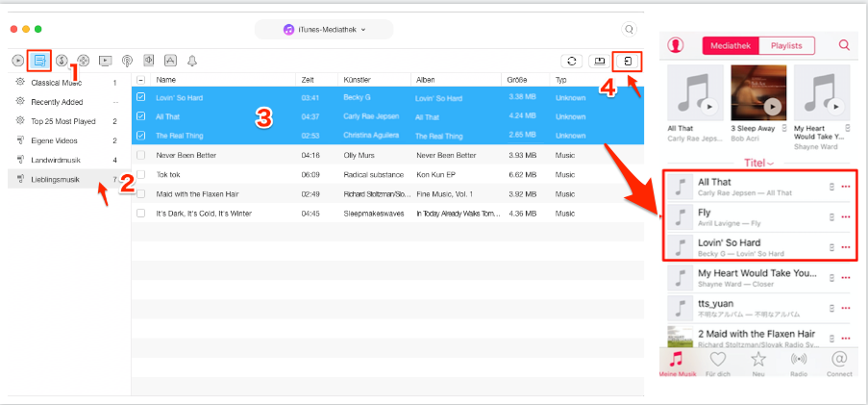Select the Mediathek tab

(x=731, y=45)
